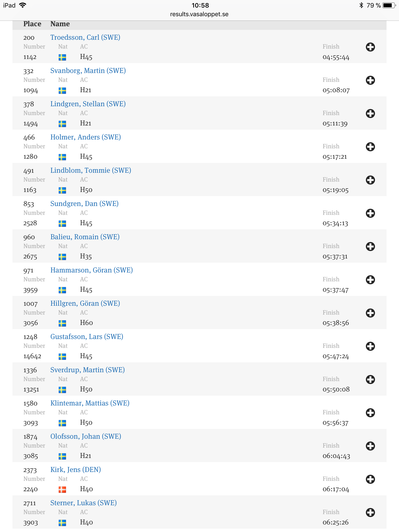Open Sterner, Lukas (SWE) name link
Viewport: 399px width, 532px height.
pyautogui.click(x=83, y=503)
